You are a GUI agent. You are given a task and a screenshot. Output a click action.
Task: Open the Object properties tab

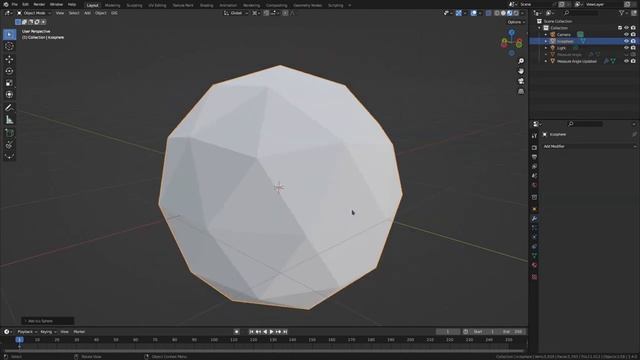pyautogui.click(x=534, y=209)
